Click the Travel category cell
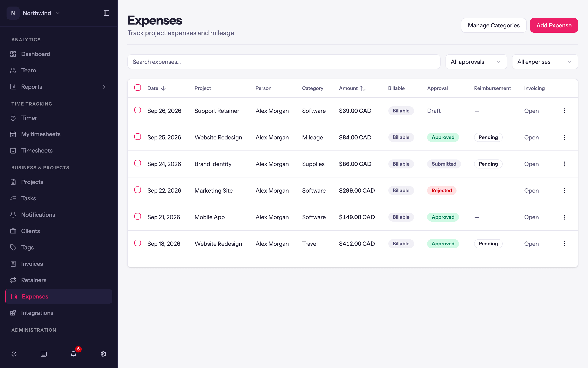The height and width of the screenshot is (368, 588). coord(310,244)
